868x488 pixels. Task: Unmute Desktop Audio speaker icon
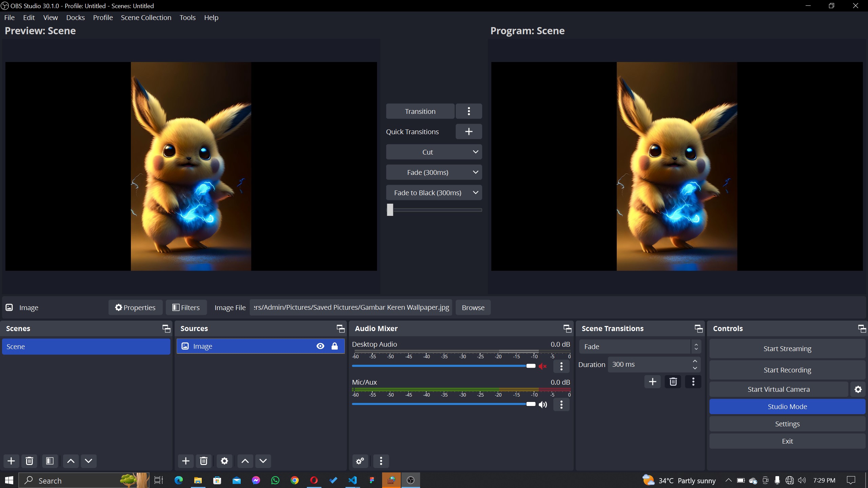543,366
